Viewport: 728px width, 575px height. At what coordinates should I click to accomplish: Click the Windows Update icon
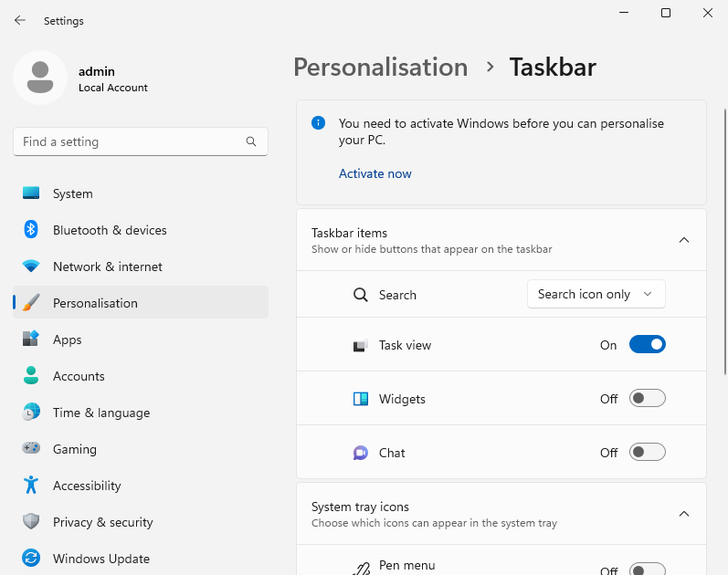31,559
